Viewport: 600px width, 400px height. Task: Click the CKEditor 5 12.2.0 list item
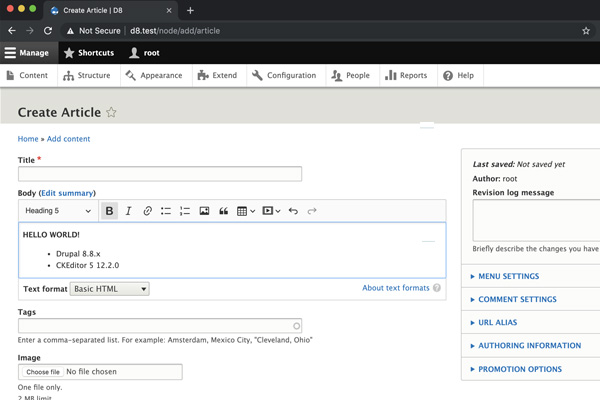tap(87, 265)
